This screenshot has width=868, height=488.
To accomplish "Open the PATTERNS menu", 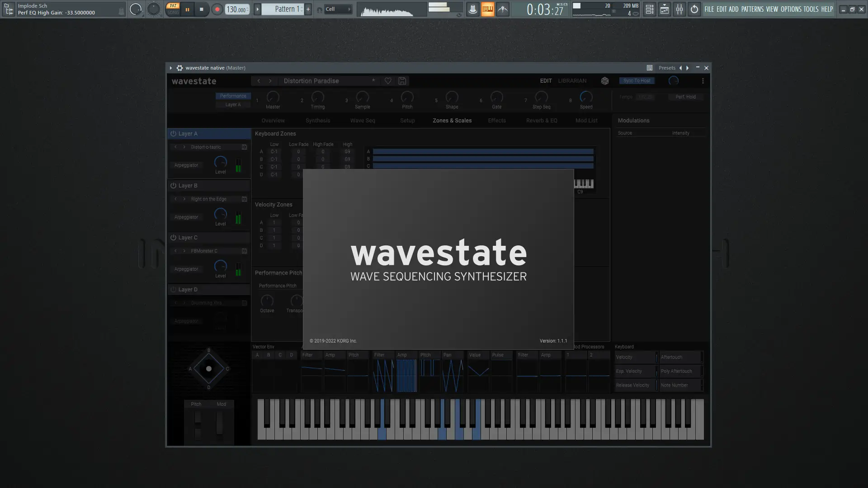I will click(x=752, y=9).
